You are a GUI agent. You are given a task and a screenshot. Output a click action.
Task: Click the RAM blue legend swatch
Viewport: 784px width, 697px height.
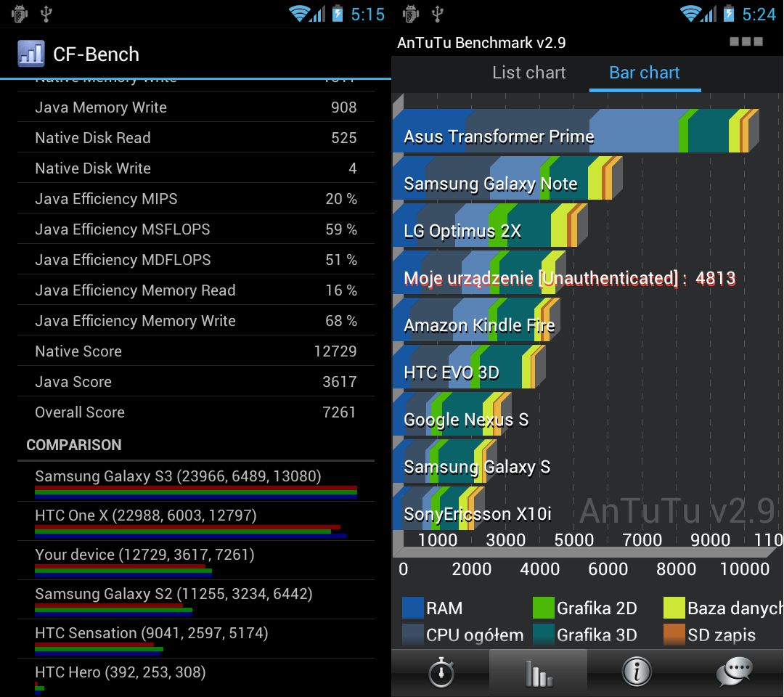pos(412,608)
